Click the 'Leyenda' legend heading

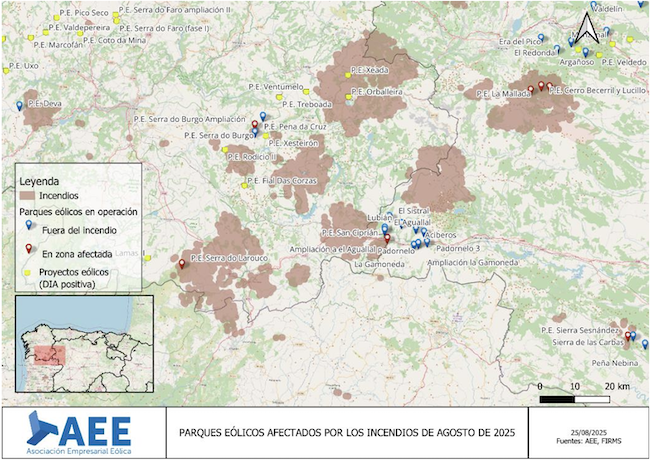click(x=41, y=180)
